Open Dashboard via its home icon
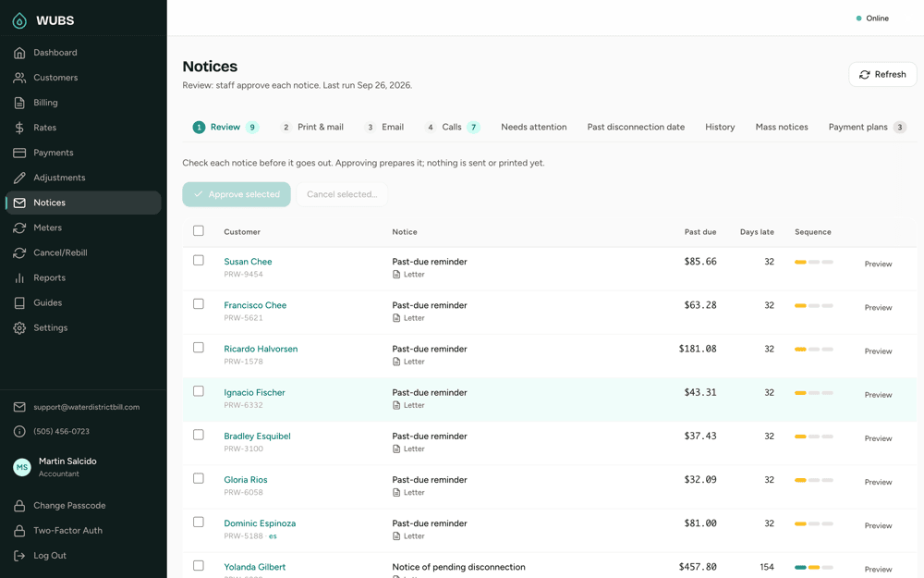924x578 pixels. pos(19,53)
